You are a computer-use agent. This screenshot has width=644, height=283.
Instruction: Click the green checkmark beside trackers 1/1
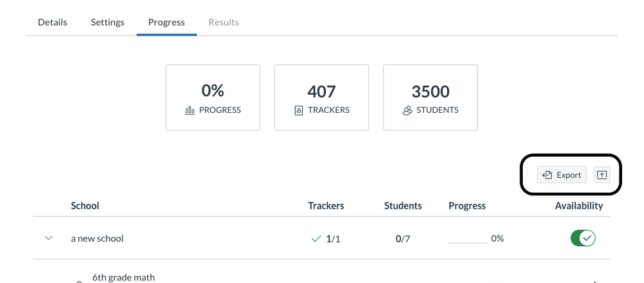pyautogui.click(x=316, y=239)
